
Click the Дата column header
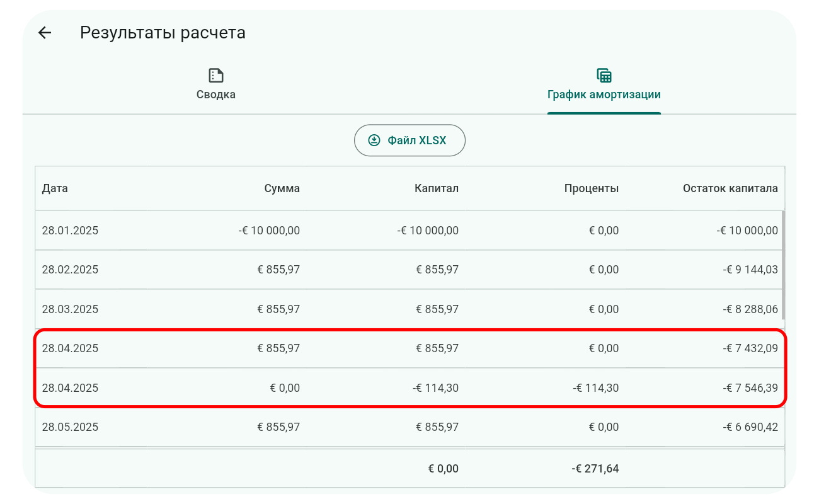tap(55, 188)
